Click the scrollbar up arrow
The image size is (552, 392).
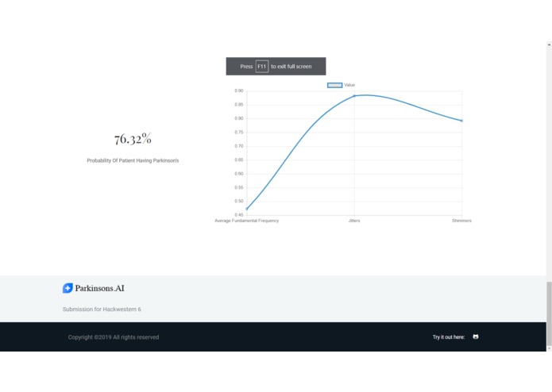(549, 44)
